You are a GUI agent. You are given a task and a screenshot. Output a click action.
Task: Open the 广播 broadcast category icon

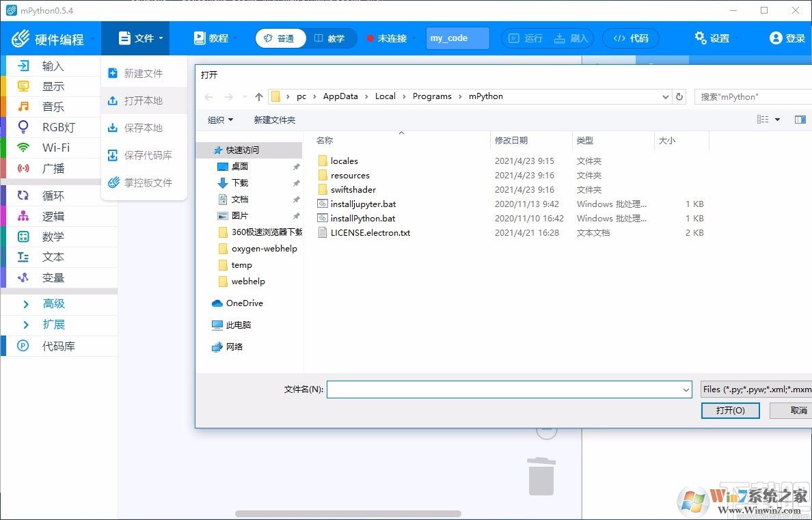(x=23, y=168)
